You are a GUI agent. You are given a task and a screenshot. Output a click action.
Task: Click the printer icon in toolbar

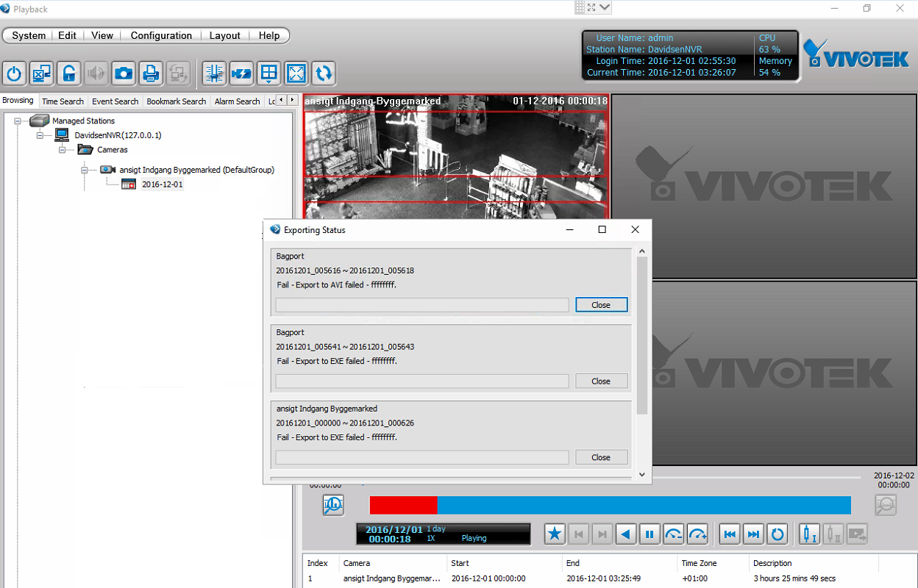click(151, 73)
